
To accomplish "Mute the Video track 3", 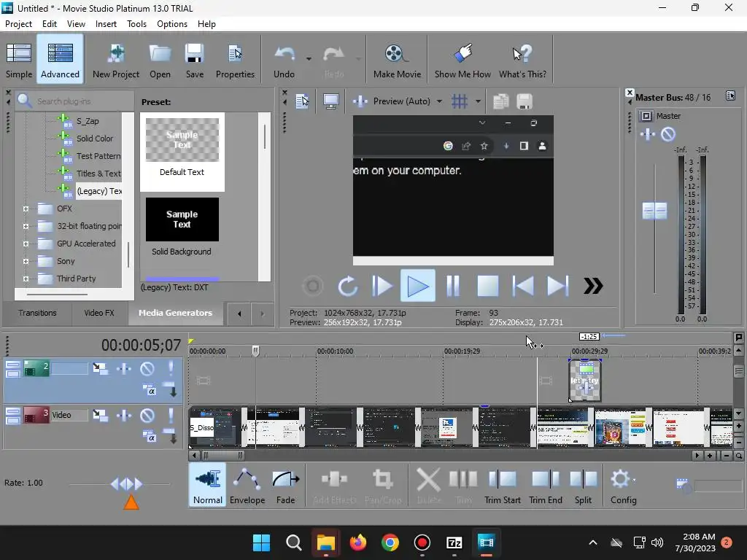I will (147, 416).
